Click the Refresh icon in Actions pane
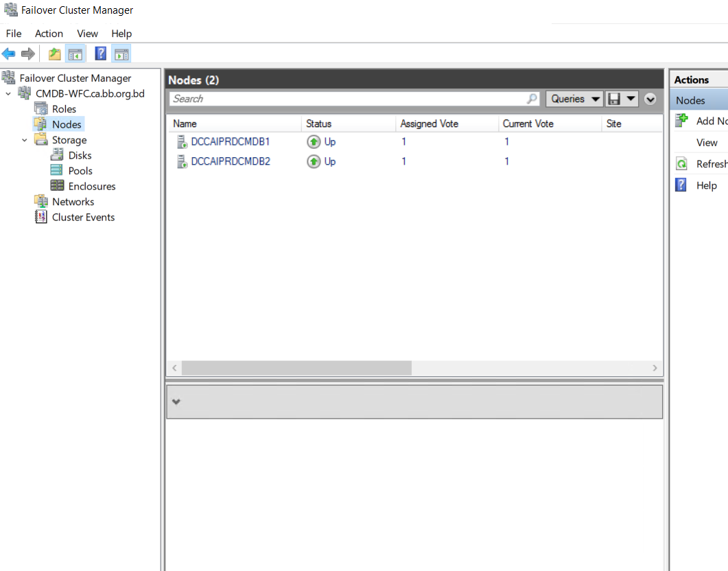Screen dimensions: 728x571 tap(681, 164)
